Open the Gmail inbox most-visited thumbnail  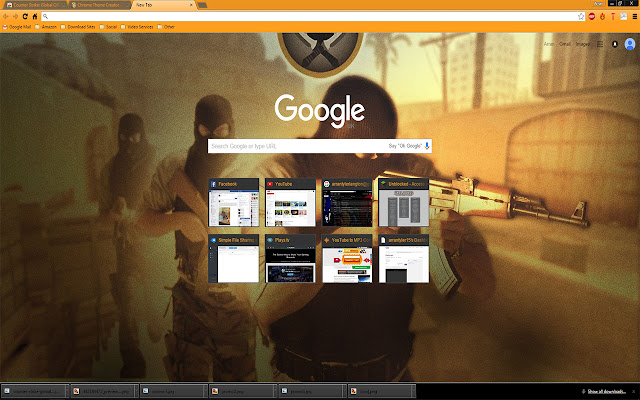pyautogui.click(x=347, y=202)
